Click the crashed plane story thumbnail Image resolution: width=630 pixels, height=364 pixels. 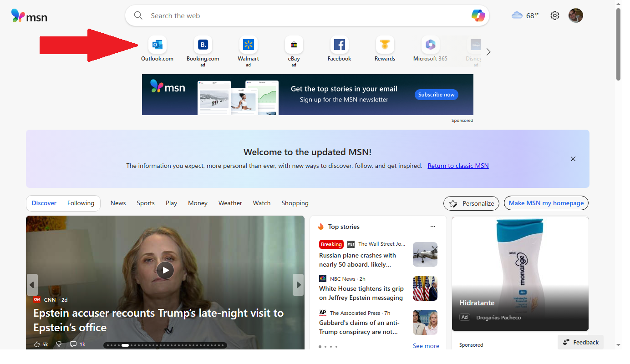(x=425, y=254)
